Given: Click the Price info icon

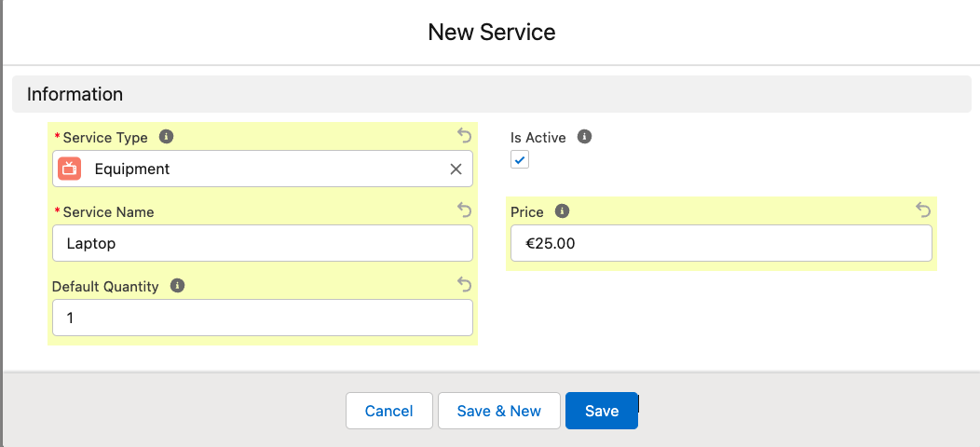Looking at the screenshot, I should click(562, 211).
